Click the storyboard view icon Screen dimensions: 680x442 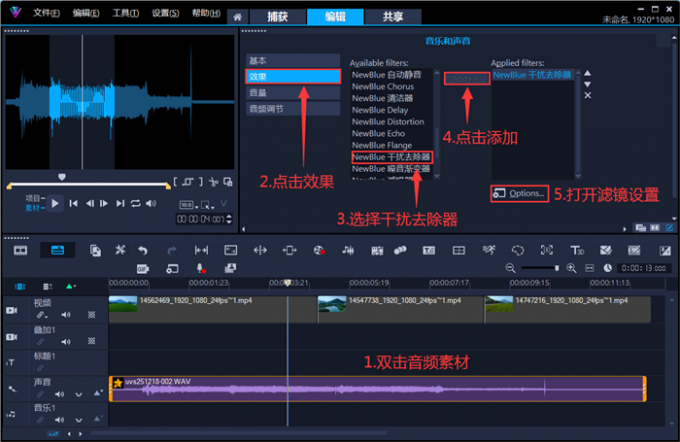pyautogui.click(x=20, y=250)
